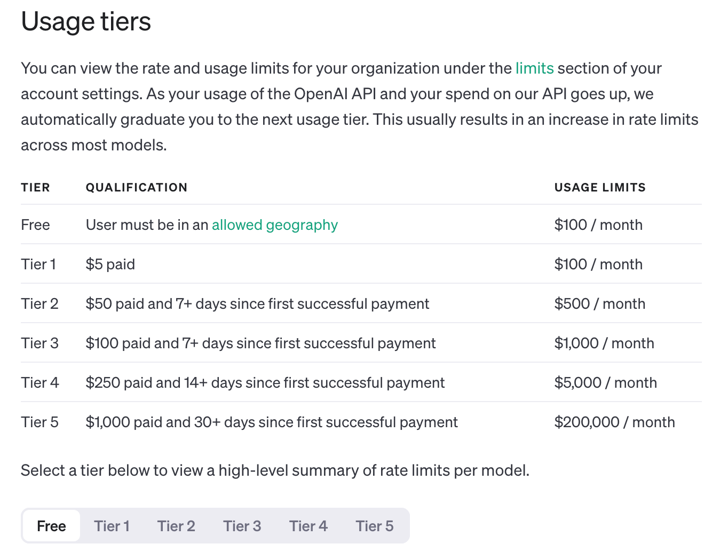Click the "$200,000 / month" usage limit
This screenshot has width=728, height=560.
[x=614, y=422]
